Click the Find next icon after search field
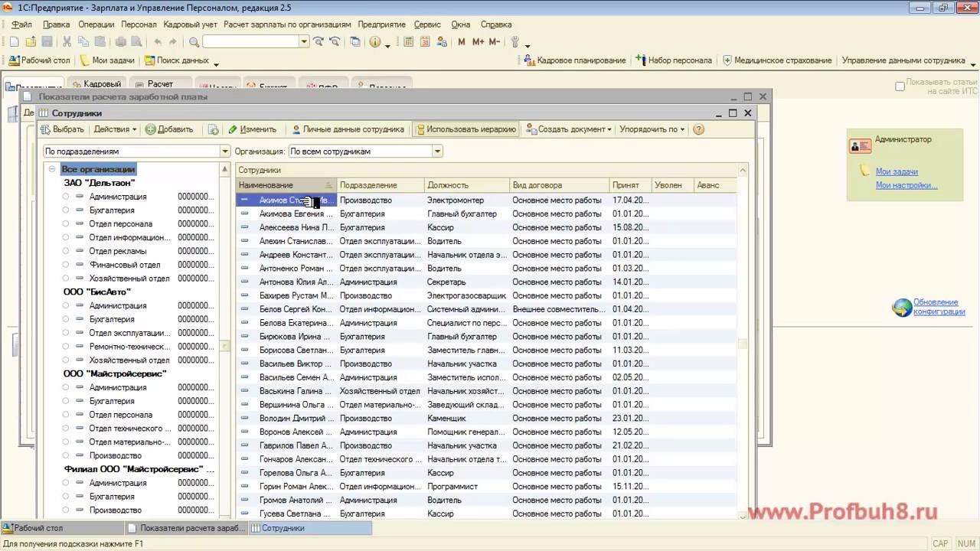 click(x=318, y=42)
